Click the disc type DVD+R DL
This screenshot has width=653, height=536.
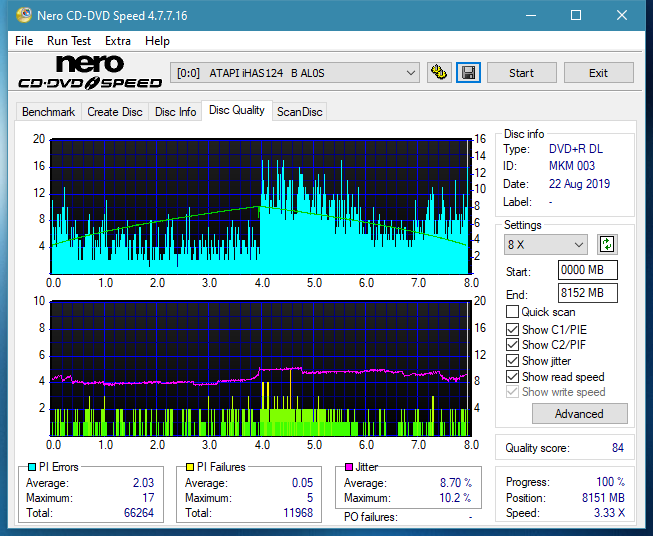click(x=576, y=149)
